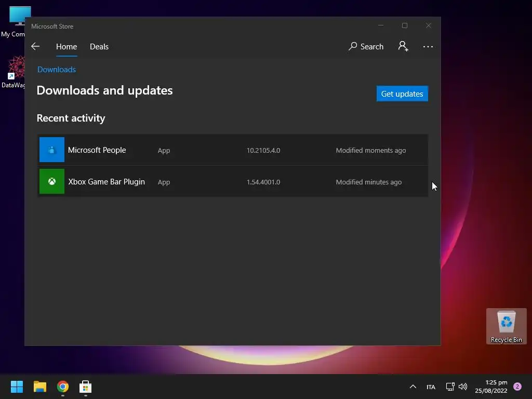Open network status tray icon

(x=450, y=387)
